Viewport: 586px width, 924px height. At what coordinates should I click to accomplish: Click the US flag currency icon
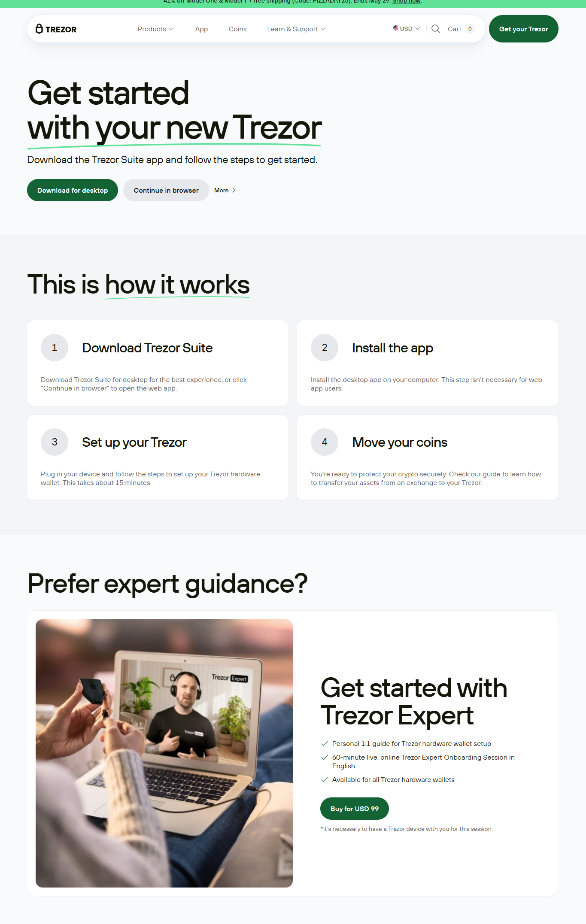click(395, 28)
